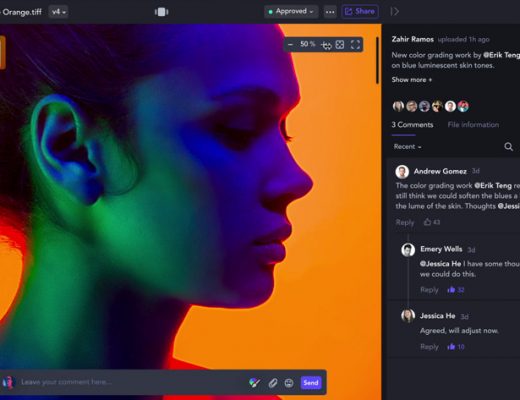
Task: Reply to Emery Wells's comment
Action: pos(429,290)
